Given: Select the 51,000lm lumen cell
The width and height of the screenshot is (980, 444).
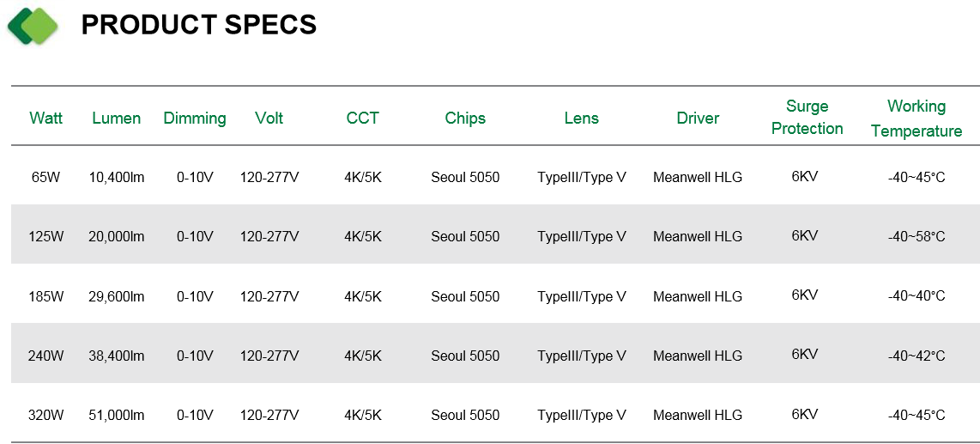Looking at the screenshot, I should 116,416.
